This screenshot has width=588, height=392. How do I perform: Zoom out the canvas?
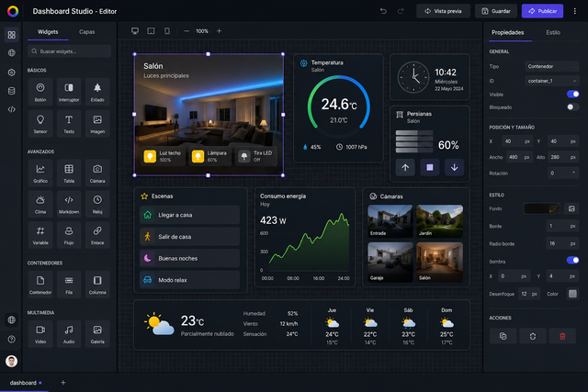(187, 30)
